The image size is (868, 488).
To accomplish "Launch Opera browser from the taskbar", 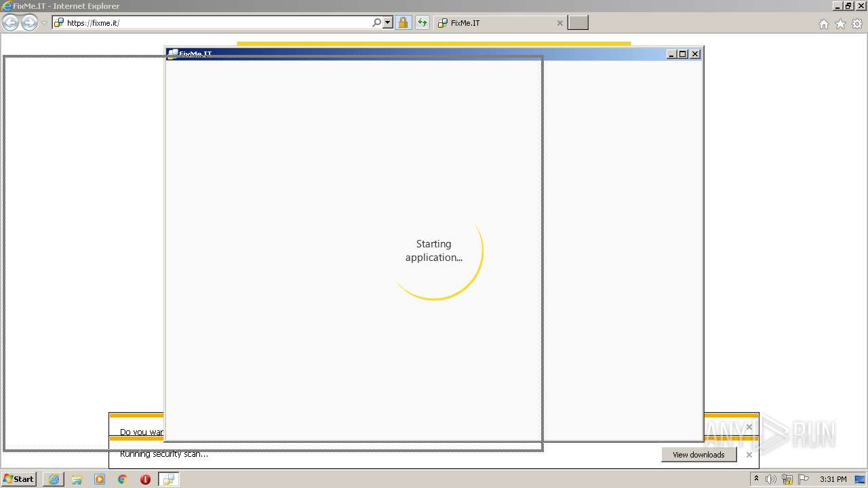I will tap(145, 479).
